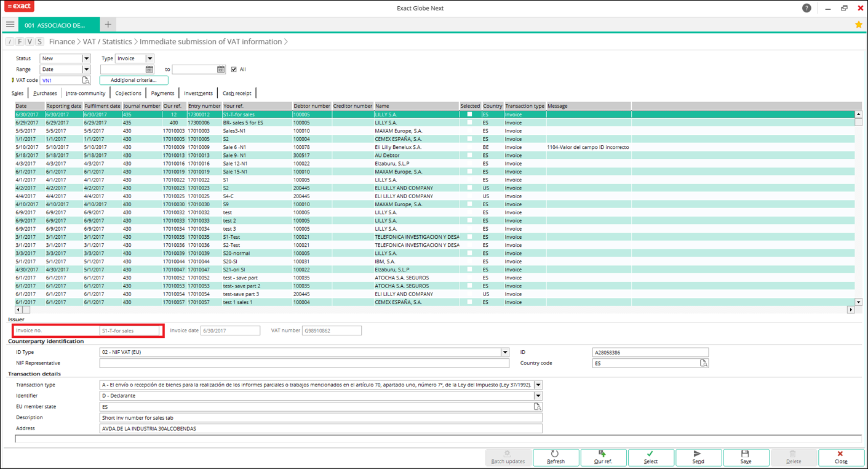The image size is (868, 469).
Task: Tick Selected checkbox for BR- sales 5 row
Action: tap(470, 122)
